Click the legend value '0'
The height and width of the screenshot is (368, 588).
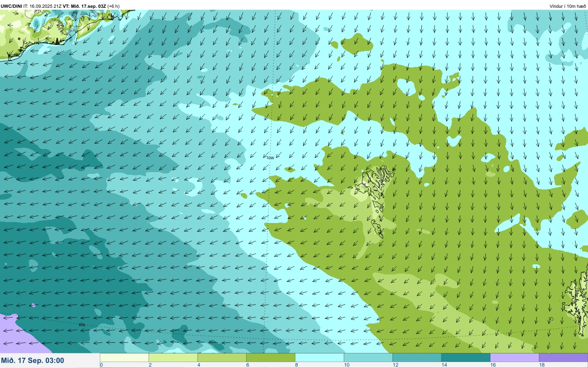101,365
